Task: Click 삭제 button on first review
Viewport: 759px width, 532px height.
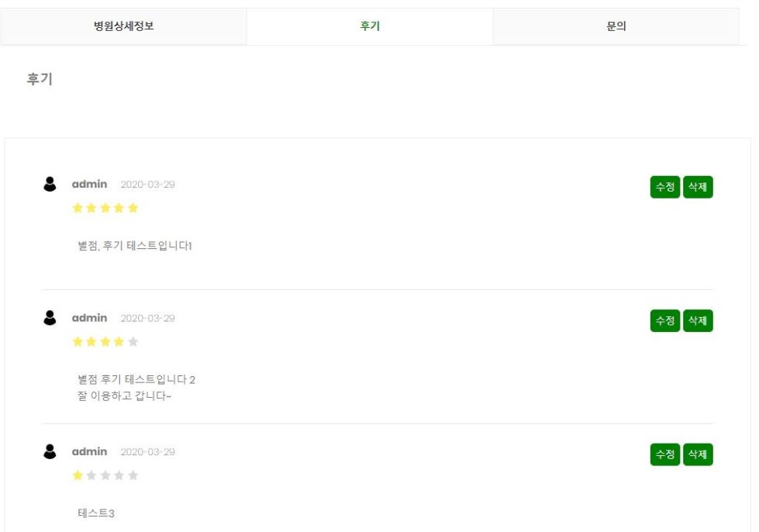Action: [x=698, y=187]
